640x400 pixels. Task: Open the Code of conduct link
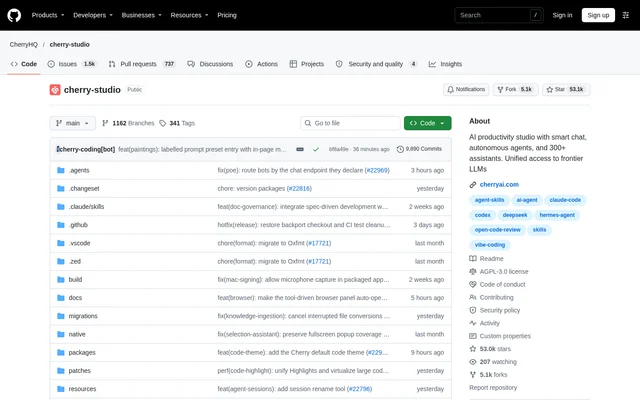coord(498,284)
